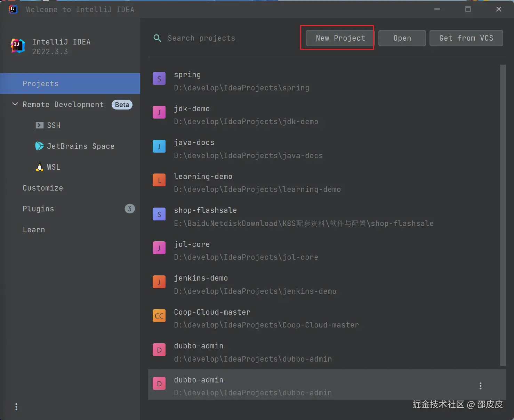Click the J icon for jdk-demo
This screenshot has height=420, width=514.
point(159,112)
